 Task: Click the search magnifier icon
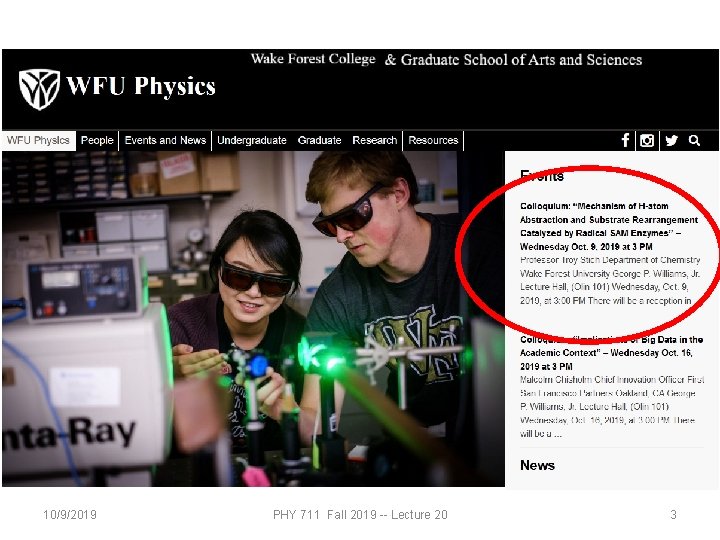click(694, 141)
